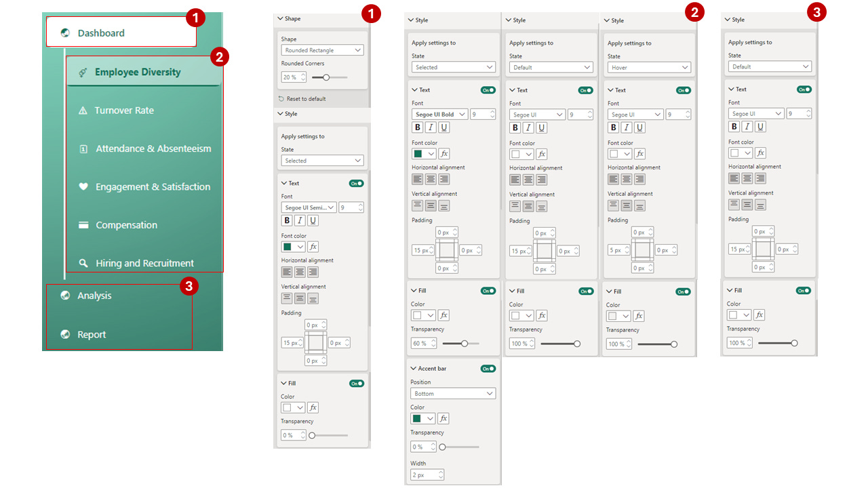
Task: Right-align text in the Segoe UI Bold panel
Action: [444, 180]
